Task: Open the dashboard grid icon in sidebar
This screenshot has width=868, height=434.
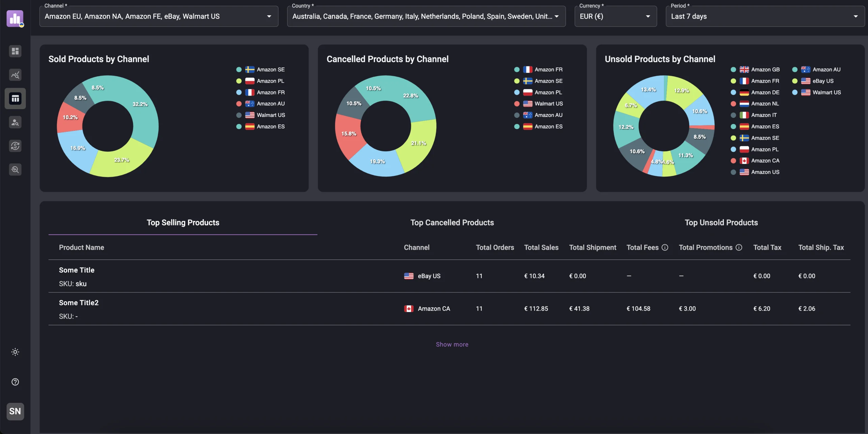Action: pos(15,51)
